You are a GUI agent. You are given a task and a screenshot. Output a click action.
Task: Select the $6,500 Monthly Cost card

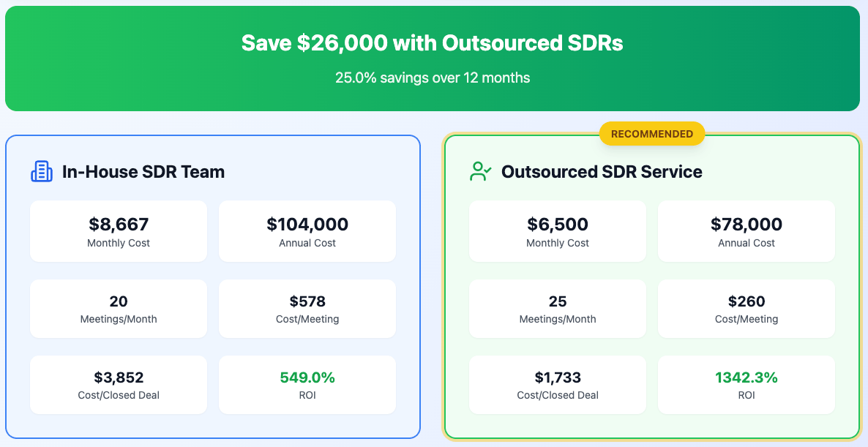[557, 230]
